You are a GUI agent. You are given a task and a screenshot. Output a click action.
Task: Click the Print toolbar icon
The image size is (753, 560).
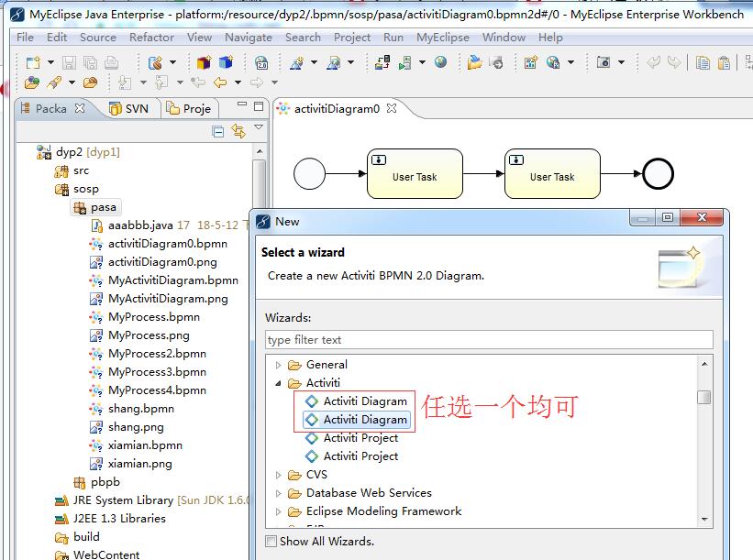pos(111,62)
